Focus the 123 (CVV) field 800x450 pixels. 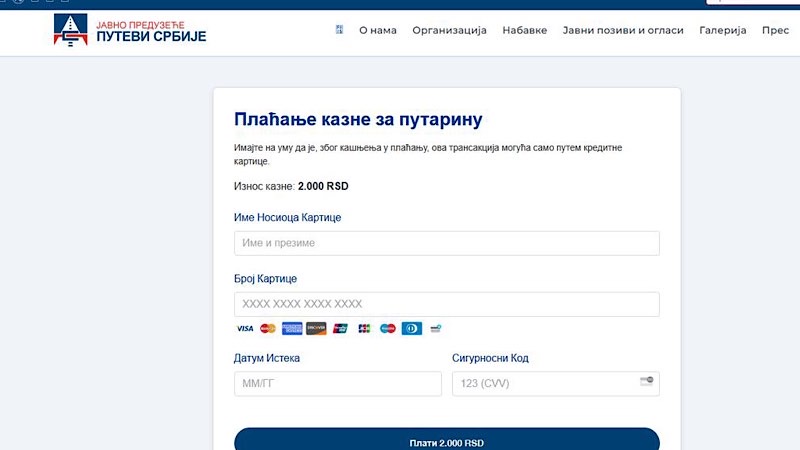tap(556, 384)
